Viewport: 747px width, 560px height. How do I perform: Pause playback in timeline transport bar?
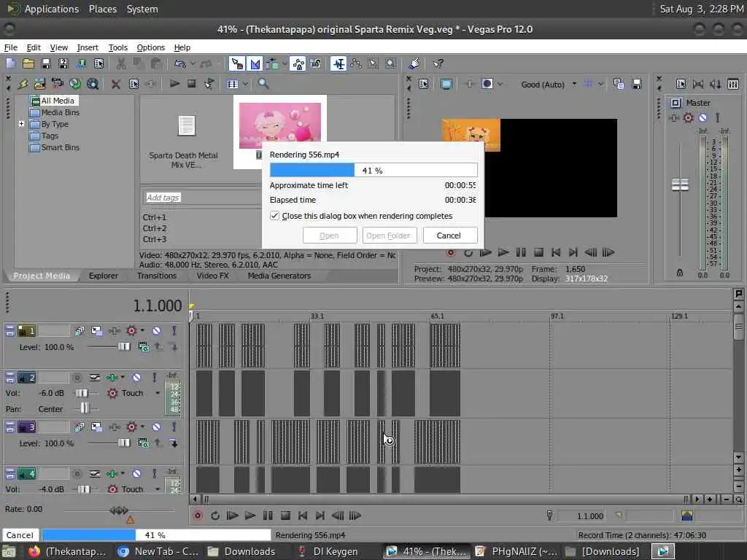[x=268, y=516]
